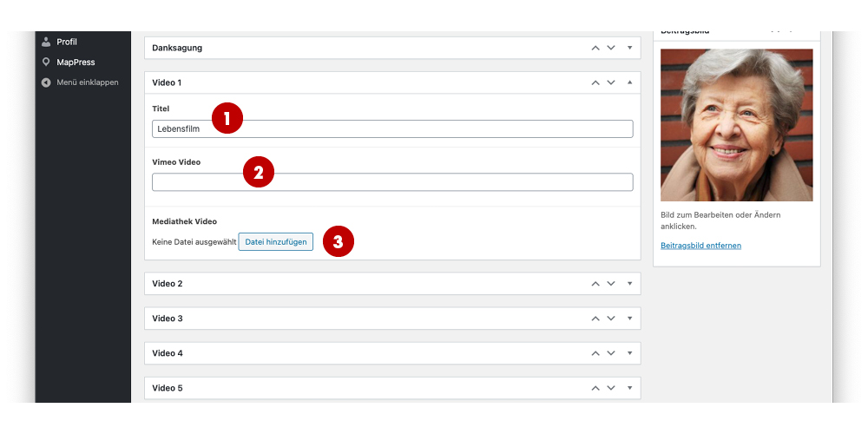Expand the Danksagung panel toggle triangle
This screenshot has height=434, width=868.
coord(629,48)
